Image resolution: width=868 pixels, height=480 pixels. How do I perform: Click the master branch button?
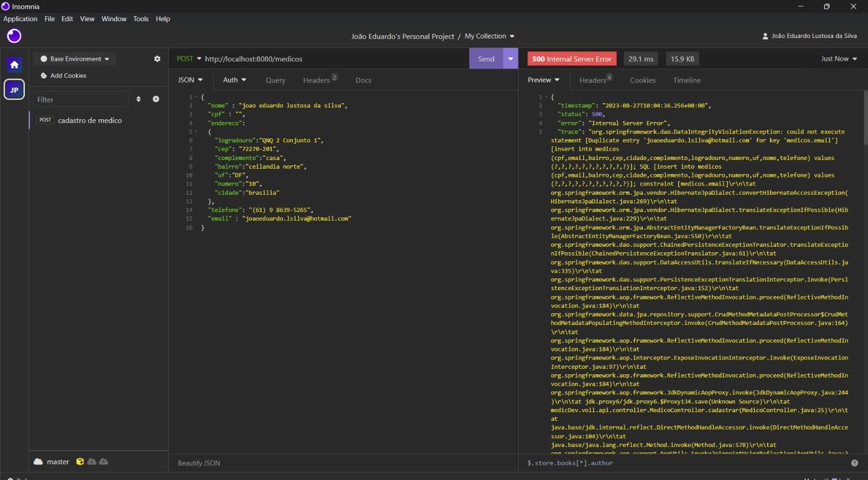[x=52, y=462]
